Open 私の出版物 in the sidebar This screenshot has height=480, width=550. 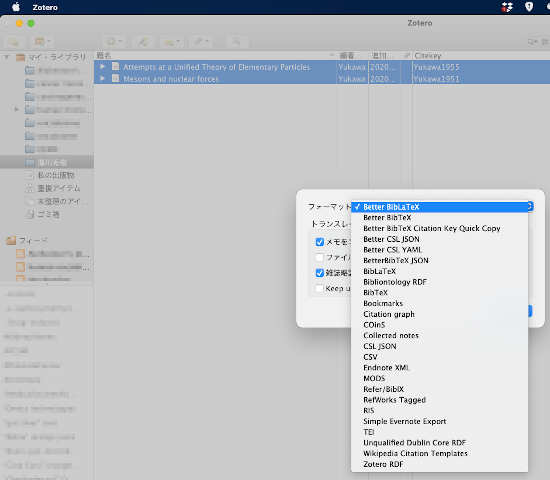click(56, 175)
